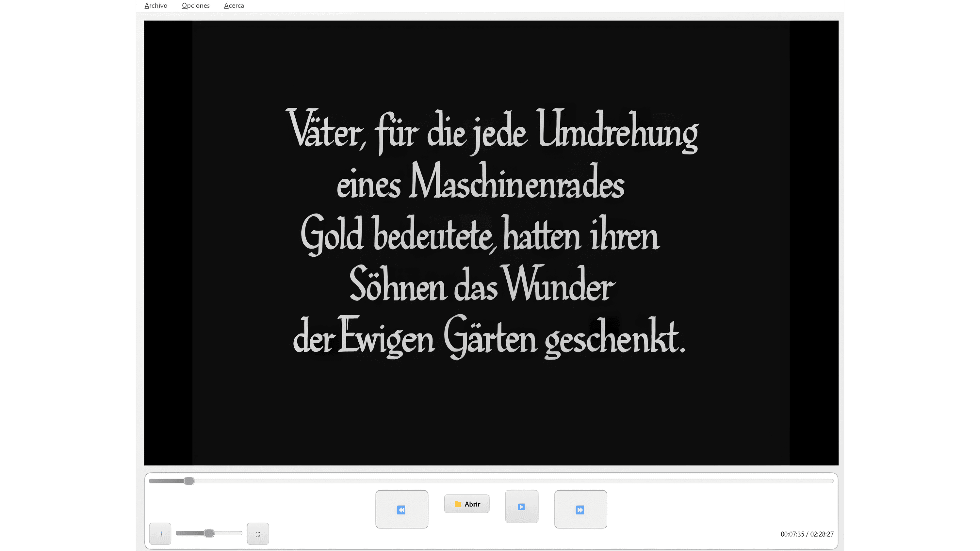Screen dimensions: 980x551
Task: Click the fast-forward button
Action: click(x=580, y=509)
